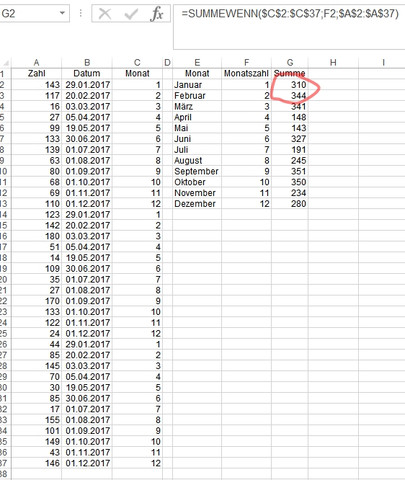405x480 pixels.
Task: Select column B header
Action: coord(87,62)
